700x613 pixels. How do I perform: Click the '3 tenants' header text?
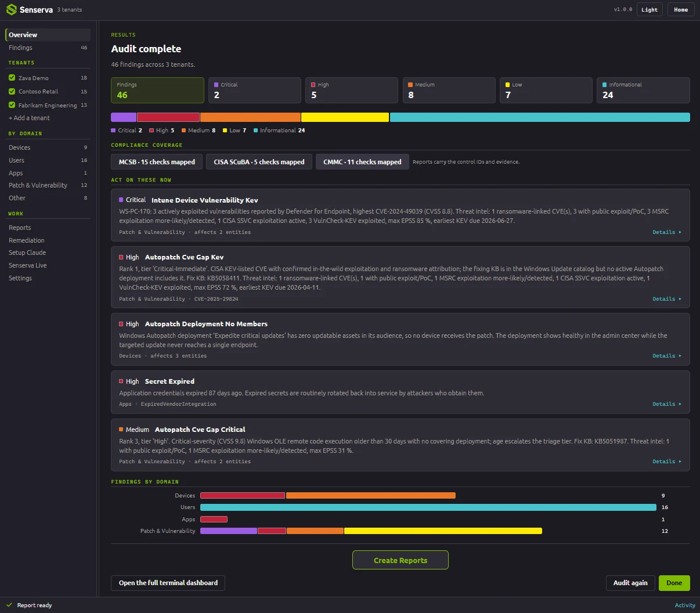coord(70,10)
